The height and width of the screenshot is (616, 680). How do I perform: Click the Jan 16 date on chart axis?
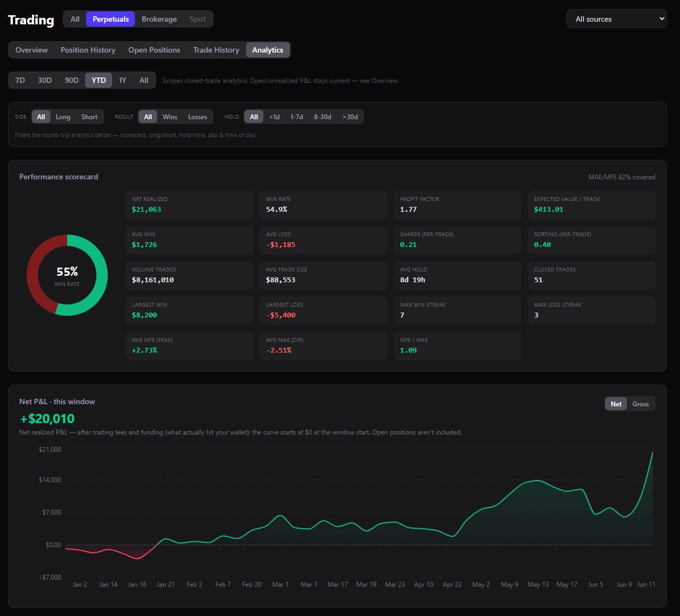coord(137,584)
